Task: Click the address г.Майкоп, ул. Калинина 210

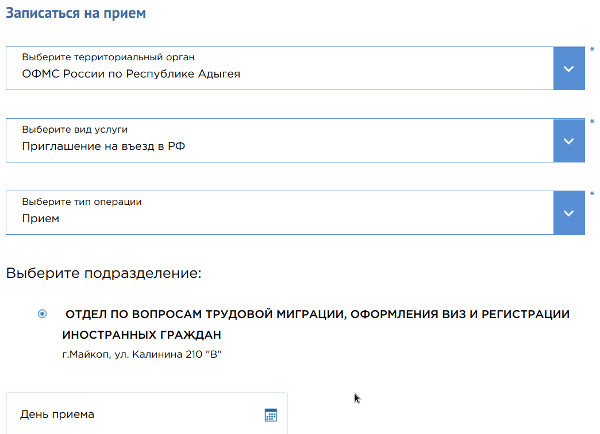Action: click(142, 354)
